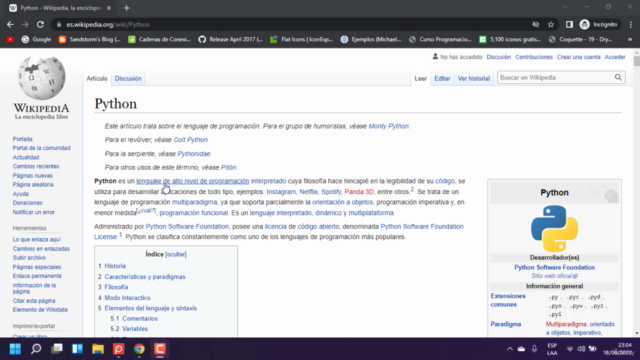Click the address bar URL

point(108,24)
